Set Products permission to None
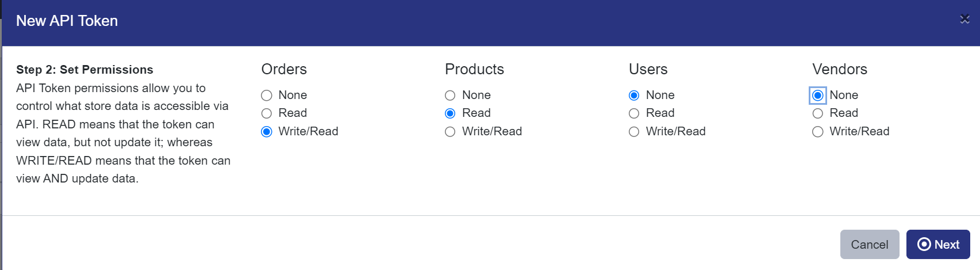Screen dimensions: 980x270 pos(450,96)
